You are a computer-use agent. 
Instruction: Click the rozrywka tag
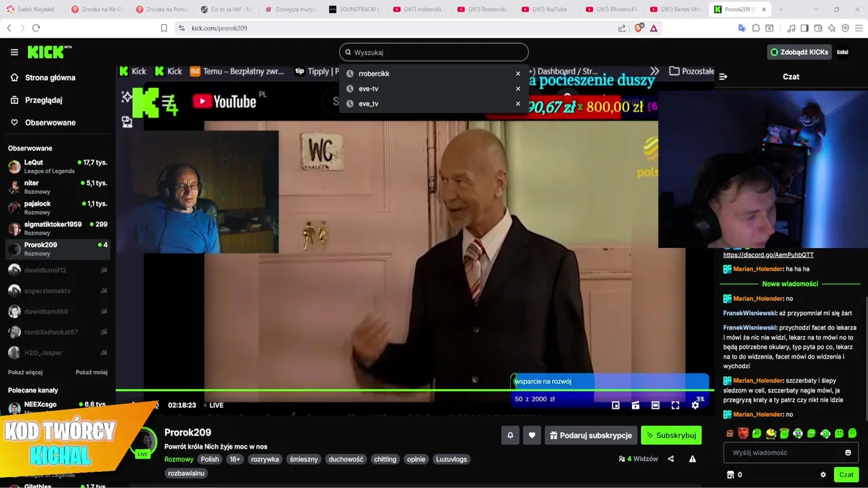pyautogui.click(x=264, y=460)
